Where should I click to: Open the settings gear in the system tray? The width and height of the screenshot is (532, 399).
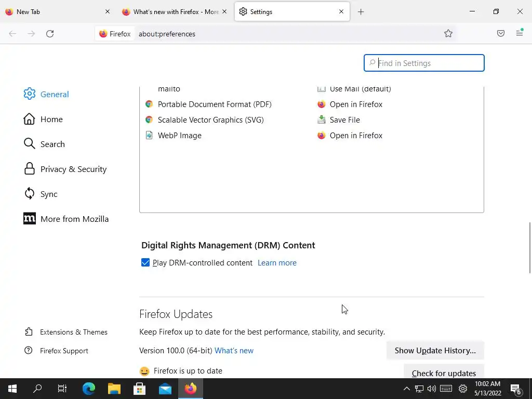[463, 389]
